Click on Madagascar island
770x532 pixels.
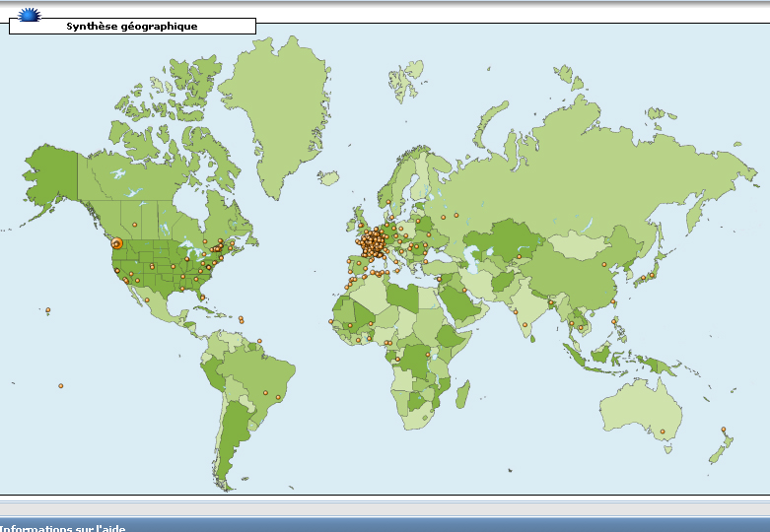coord(459,391)
